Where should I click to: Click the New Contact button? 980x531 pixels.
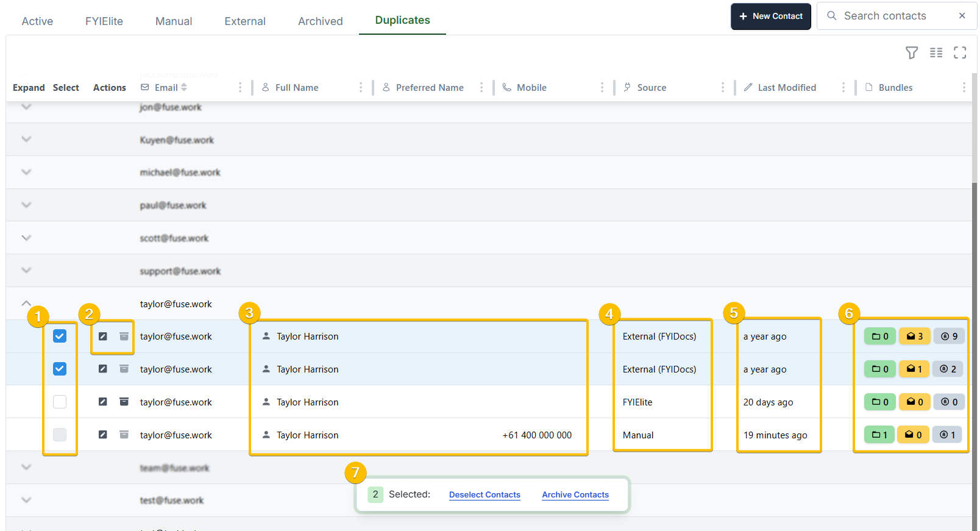pyautogui.click(x=770, y=16)
